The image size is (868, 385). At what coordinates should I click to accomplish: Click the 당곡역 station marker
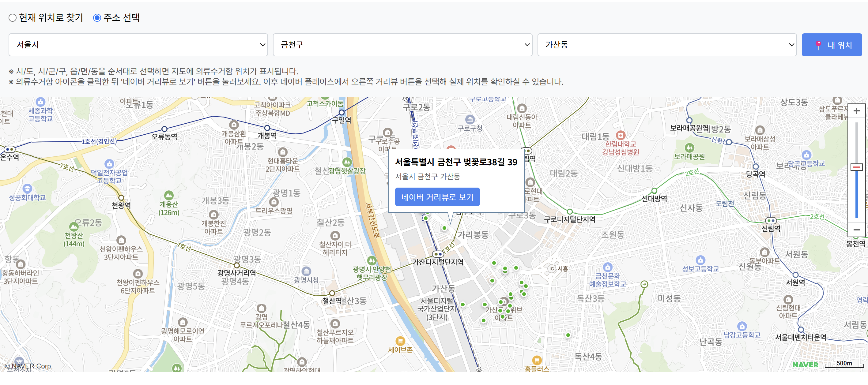point(756,166)
